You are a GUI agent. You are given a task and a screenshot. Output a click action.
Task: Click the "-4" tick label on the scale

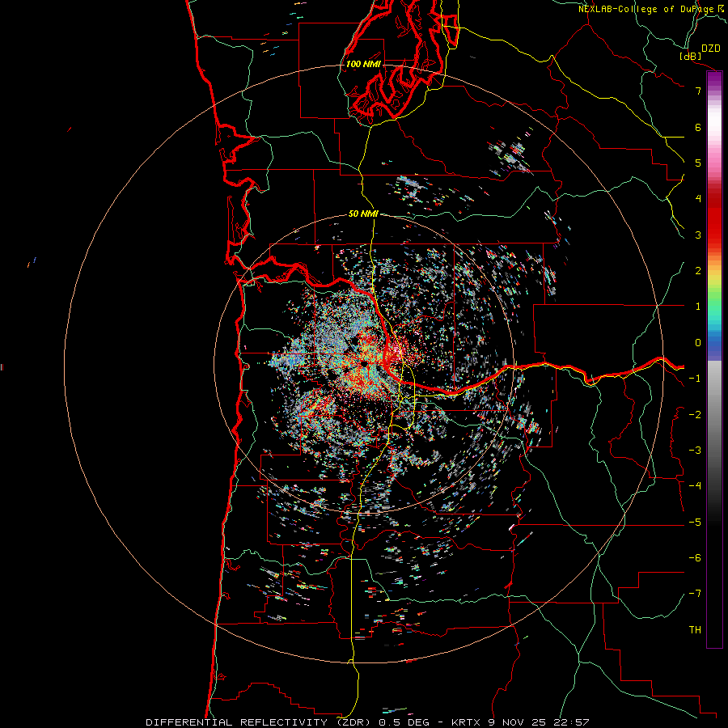coord(695,486)
